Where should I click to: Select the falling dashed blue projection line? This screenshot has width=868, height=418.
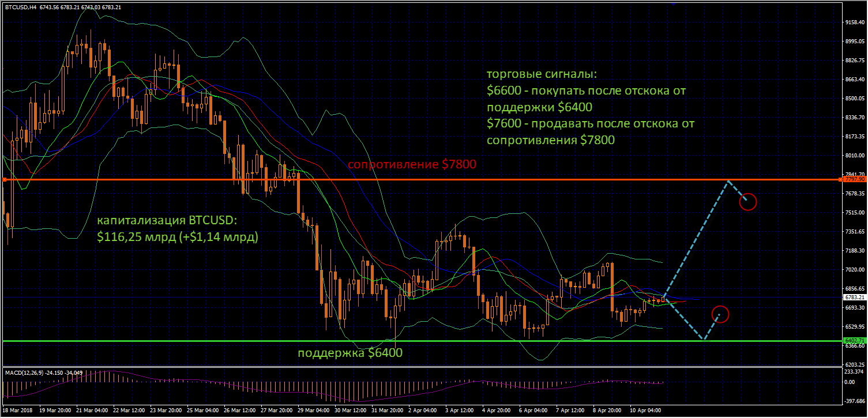685,318
